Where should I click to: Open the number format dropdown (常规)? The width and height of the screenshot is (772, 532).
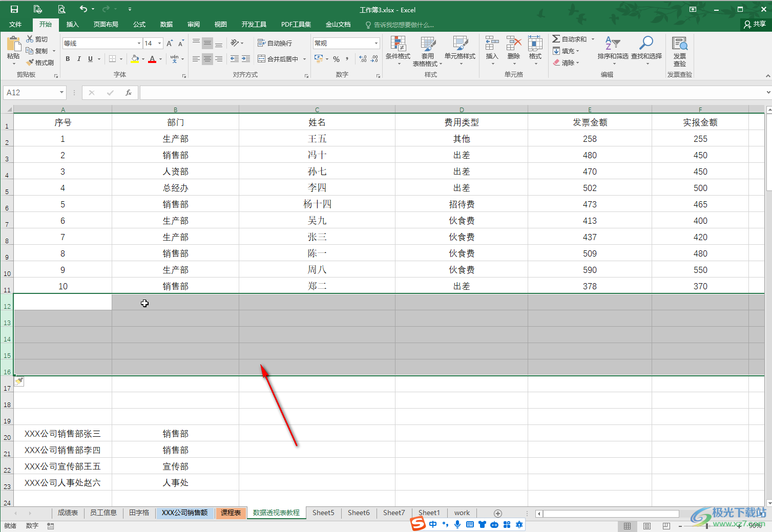376,44
